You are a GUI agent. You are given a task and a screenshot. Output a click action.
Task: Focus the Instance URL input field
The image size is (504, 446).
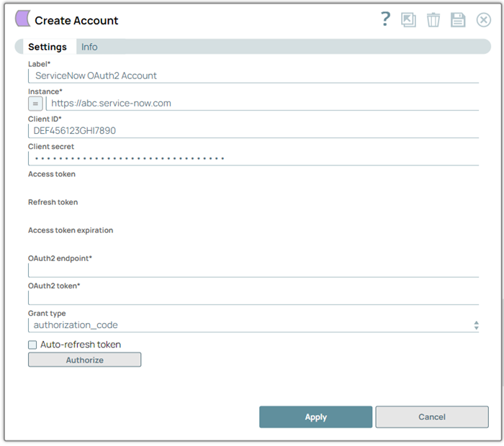click(262, 104)
